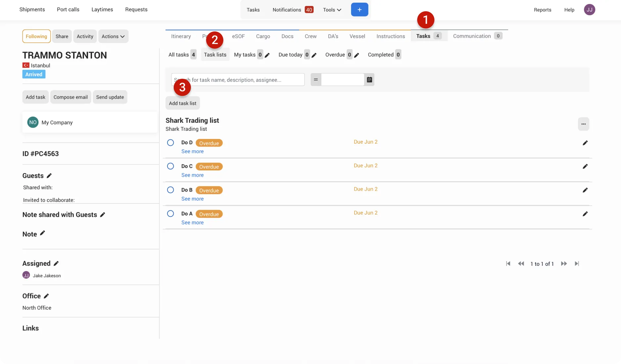Image resolution: width=621 pixels, height=364 pixels.
Task: Open Laytimes in main navigation
Action: pos(102,10)
